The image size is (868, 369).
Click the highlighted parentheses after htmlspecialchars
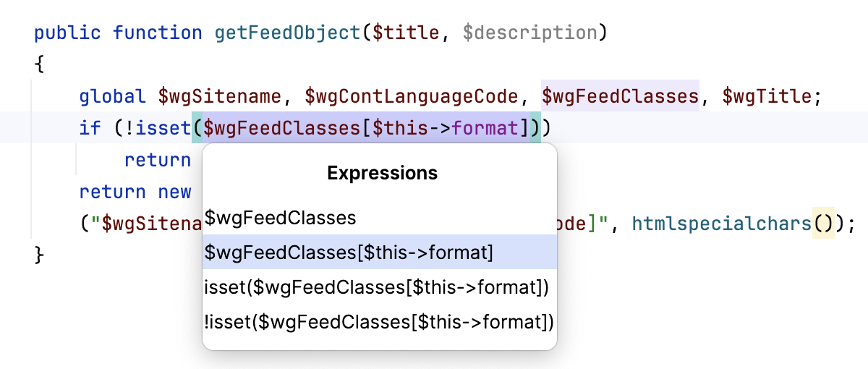[x=823, y=224]
